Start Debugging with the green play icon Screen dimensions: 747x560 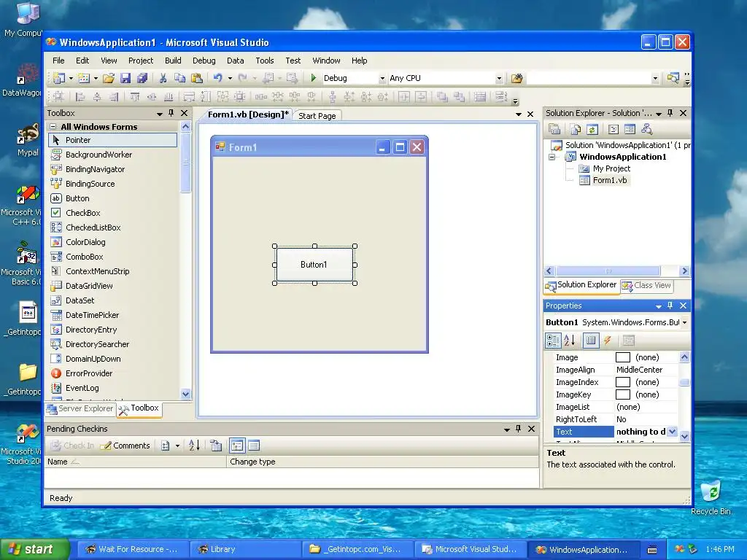314,77
